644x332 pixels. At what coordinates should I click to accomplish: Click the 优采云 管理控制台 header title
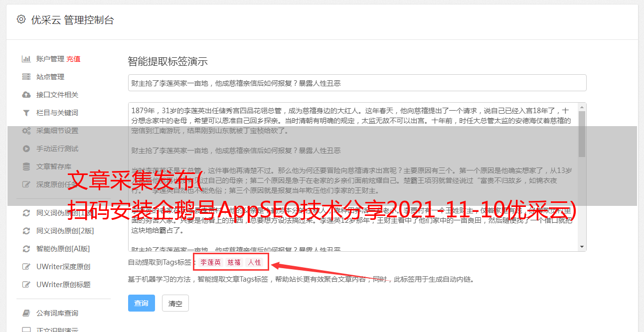72,20
